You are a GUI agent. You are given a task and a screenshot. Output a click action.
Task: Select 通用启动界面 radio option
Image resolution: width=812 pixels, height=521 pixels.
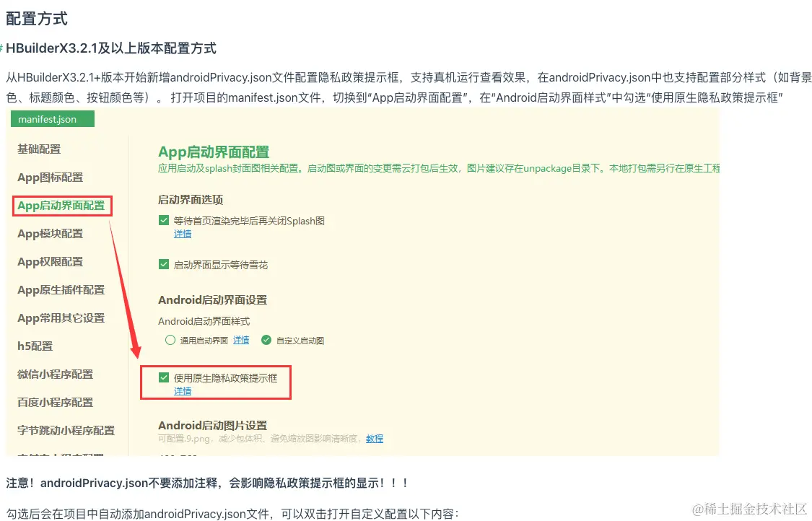click(x=170, y=341)
